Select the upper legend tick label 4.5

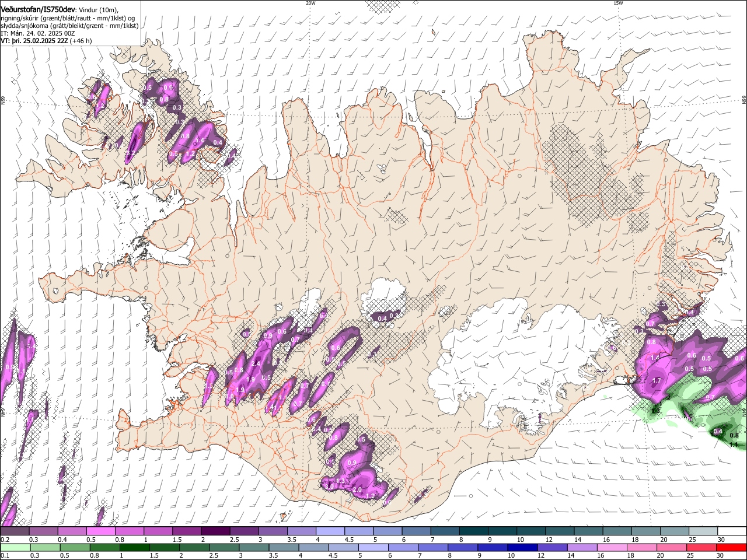349,540
